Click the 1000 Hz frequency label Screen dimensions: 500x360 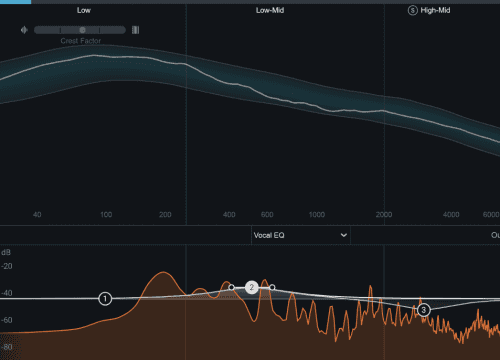coord(317,215)
